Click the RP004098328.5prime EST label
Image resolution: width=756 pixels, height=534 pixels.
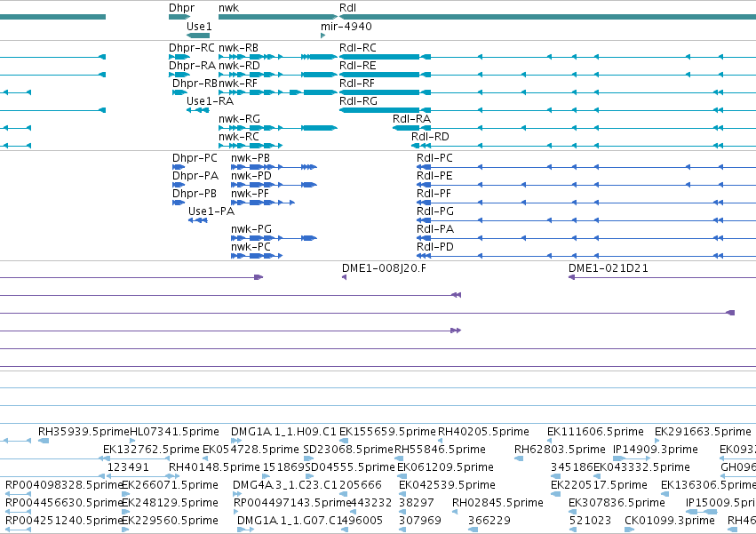65,485
